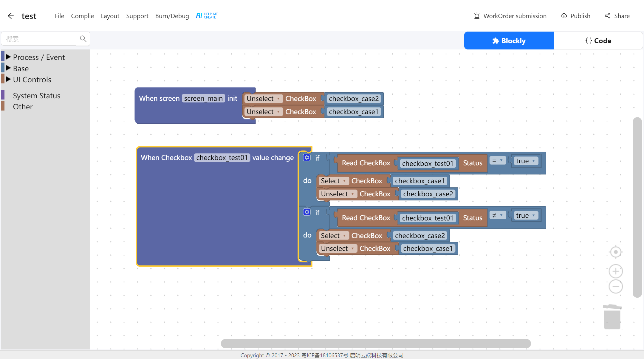Open the not-equal operator dropdown in second if
644x359 pixels.
point(498,215)
